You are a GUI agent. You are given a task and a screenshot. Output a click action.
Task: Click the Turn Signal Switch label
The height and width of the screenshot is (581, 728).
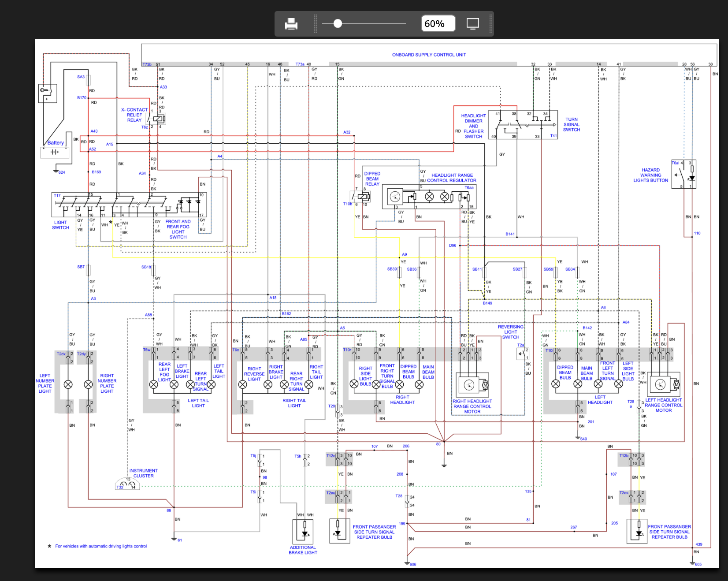[572, 125]
